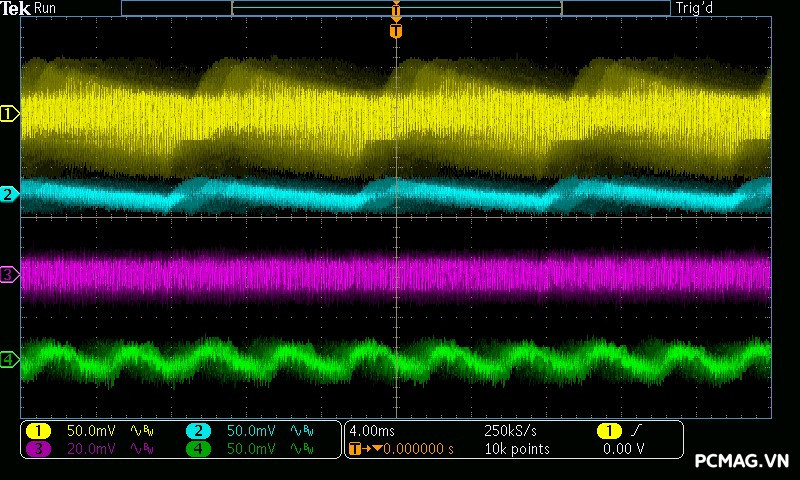
Task: Click the 10k points record length readout
Action: click(x=516, y=449)
